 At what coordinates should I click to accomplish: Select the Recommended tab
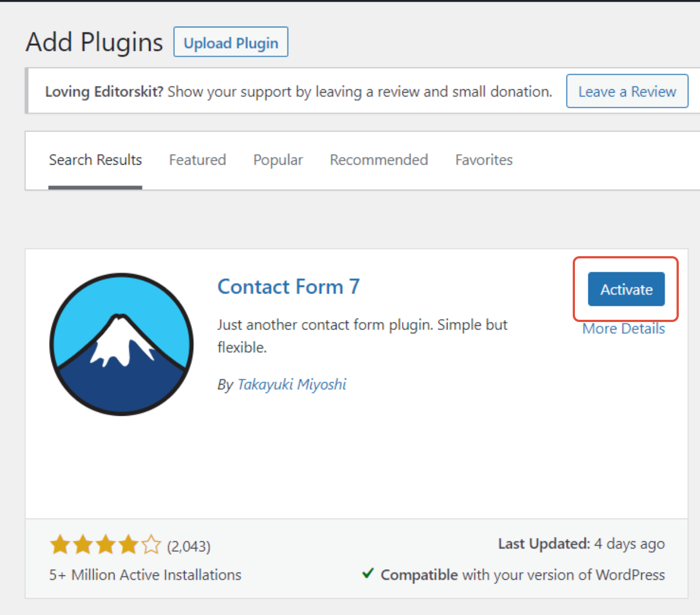click(379, 160)
